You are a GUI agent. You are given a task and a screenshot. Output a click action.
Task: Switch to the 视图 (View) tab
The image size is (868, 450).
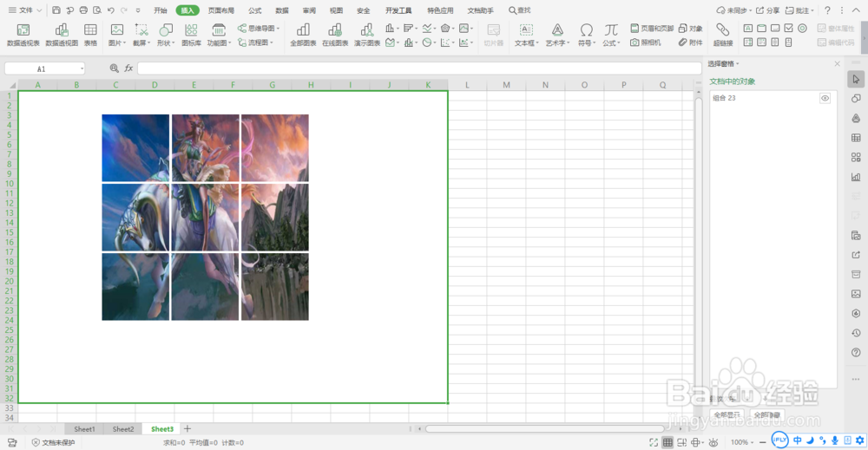coord(336,10)
